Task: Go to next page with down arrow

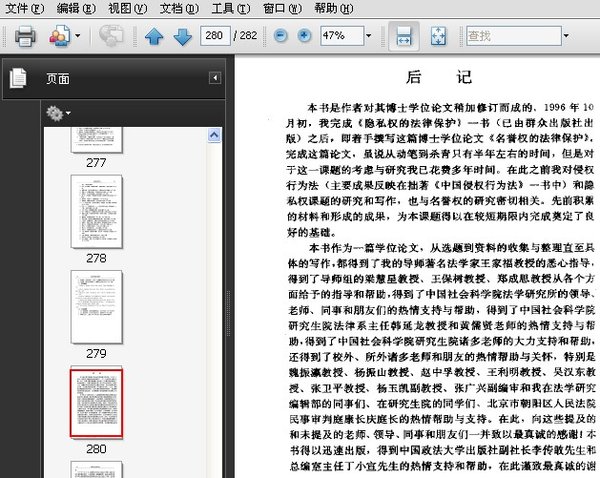Action: 182,37
